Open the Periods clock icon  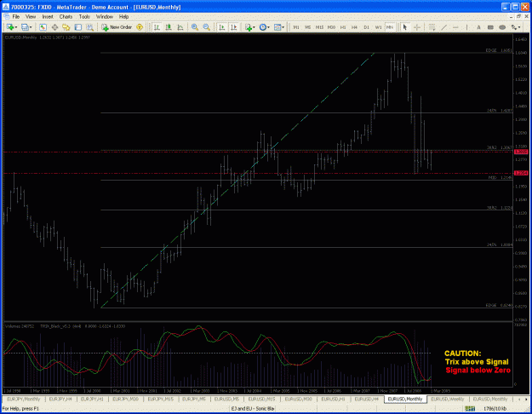263,27
